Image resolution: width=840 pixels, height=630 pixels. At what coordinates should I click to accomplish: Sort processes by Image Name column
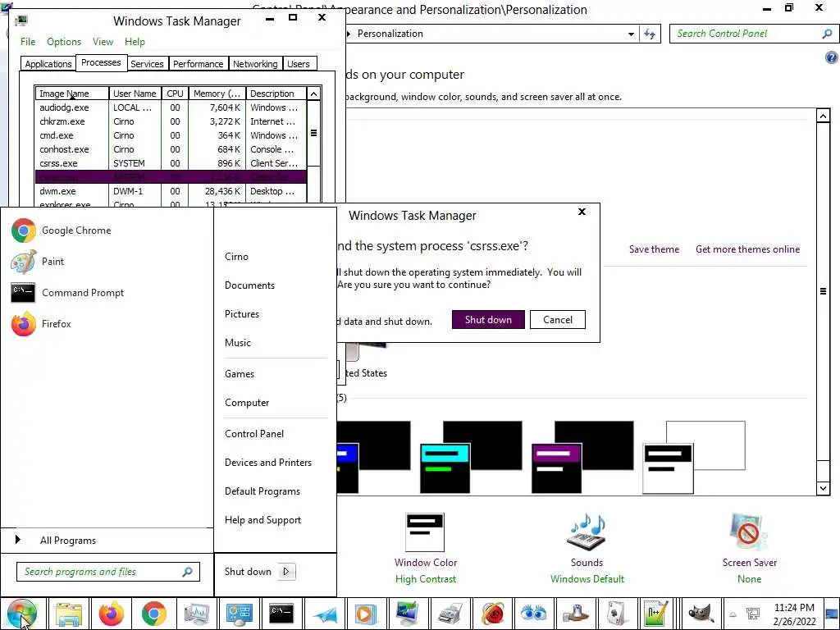[72, 94]
